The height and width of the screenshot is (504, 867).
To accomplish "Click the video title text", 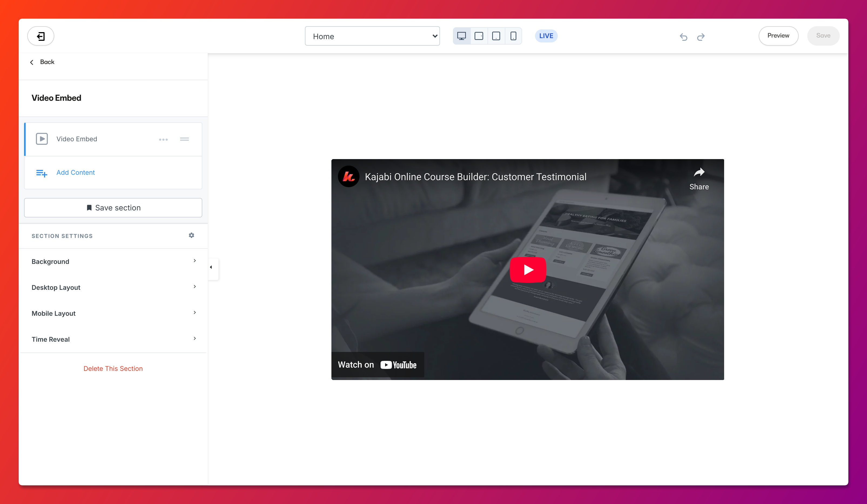I will click(475, 177).
